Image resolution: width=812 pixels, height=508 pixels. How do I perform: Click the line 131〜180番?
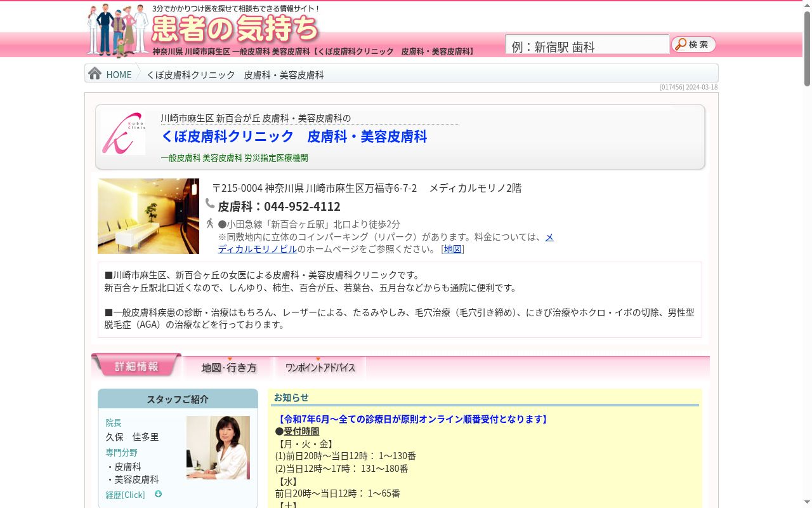[x=342, y=469]
